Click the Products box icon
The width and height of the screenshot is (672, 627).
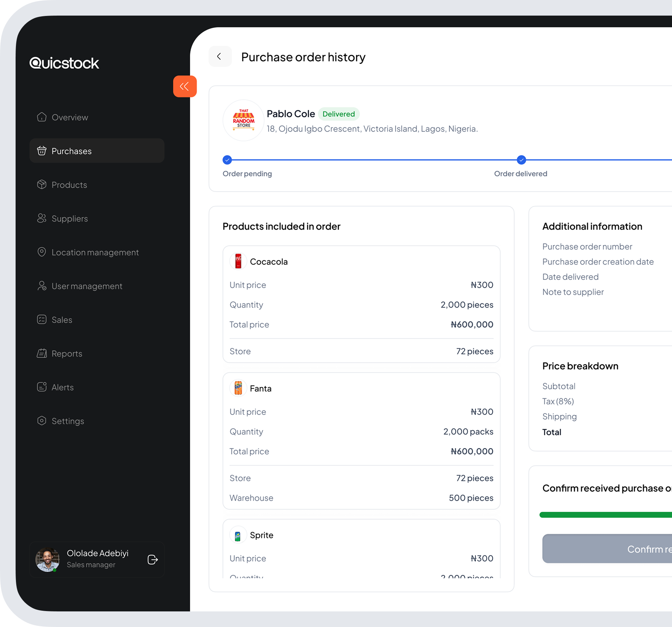click(42, 184)
